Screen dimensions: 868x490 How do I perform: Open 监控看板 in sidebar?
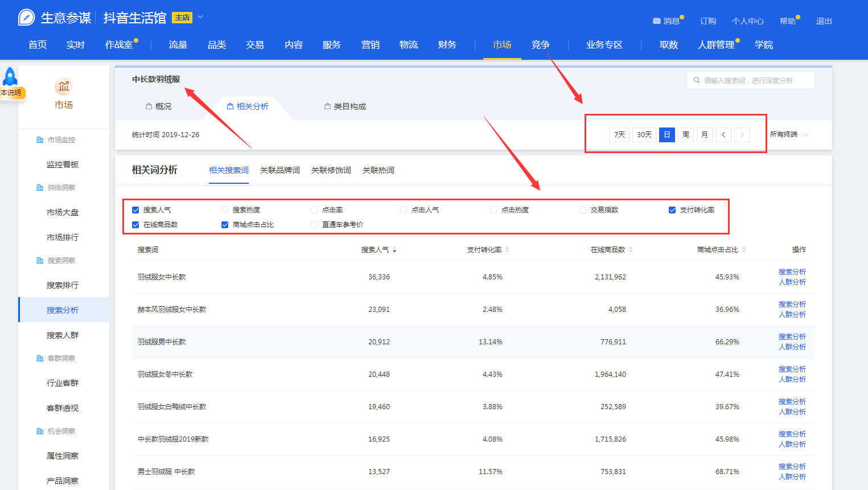click(63, 164)
